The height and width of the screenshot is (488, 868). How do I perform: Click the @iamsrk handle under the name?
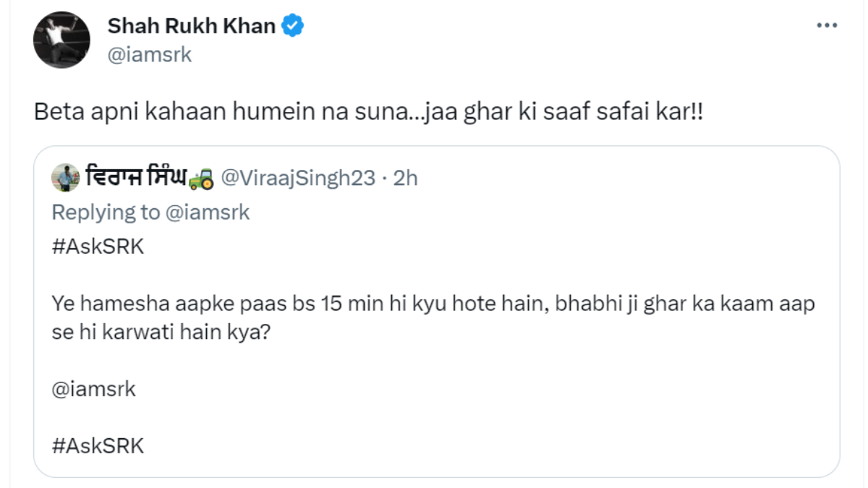(150, 54)
